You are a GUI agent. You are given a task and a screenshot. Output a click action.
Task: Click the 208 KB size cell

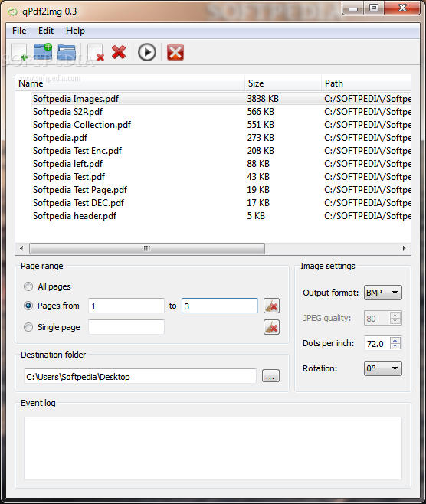261,151
